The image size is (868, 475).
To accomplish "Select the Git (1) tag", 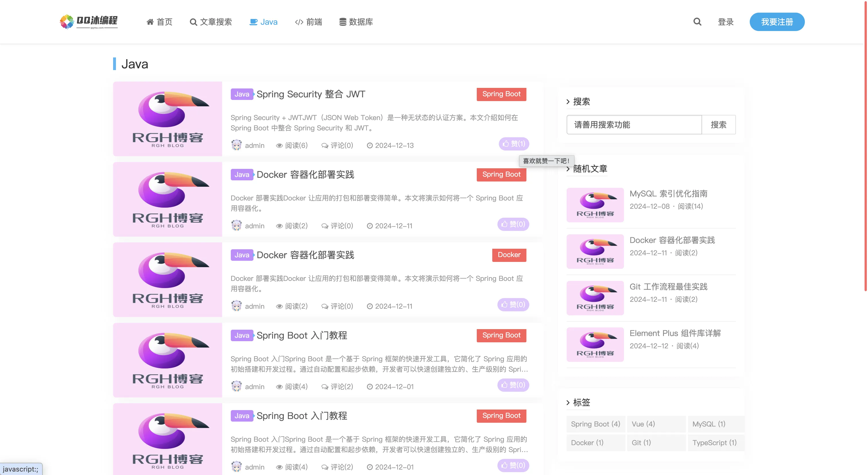I will pyautogui.click(x=656, y=443).
